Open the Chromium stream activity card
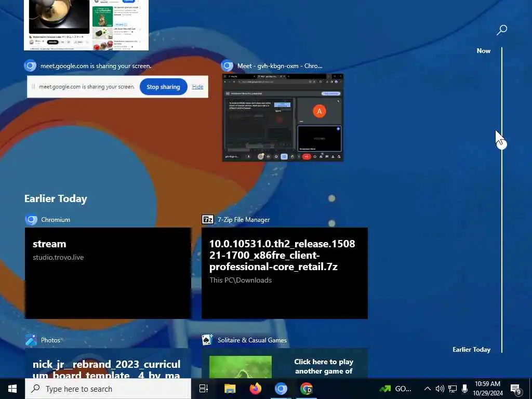 pyautogui.click(x=108, y=273)
